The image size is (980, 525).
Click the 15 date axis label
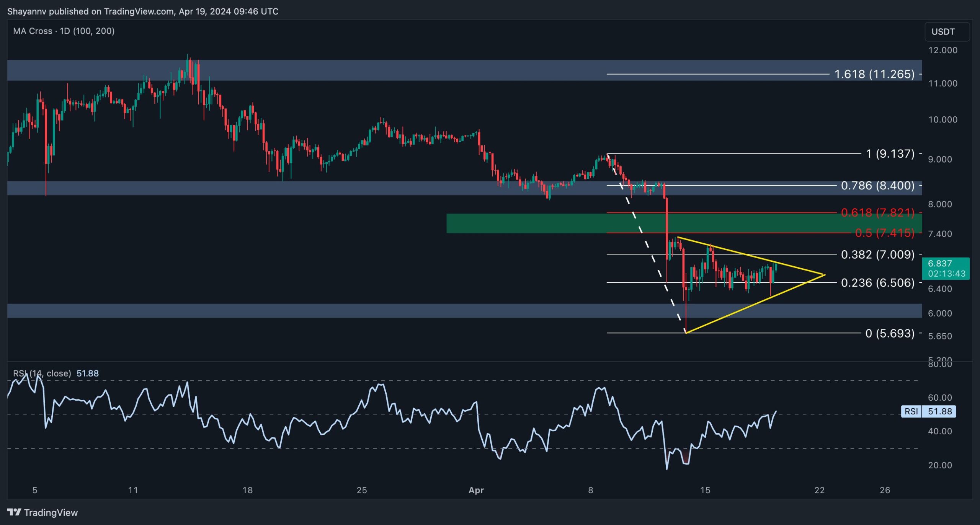pyautogui.click(x=705, y=490)
